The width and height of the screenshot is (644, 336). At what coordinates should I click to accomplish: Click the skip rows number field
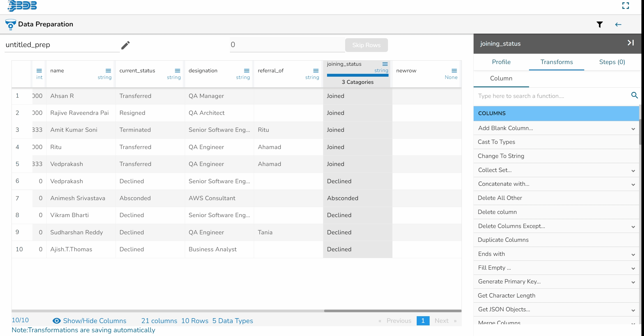[x=287, y=45]
